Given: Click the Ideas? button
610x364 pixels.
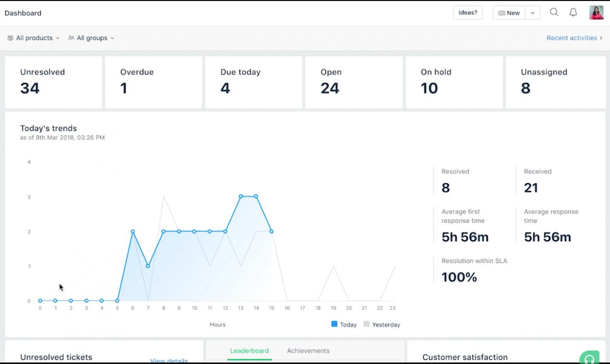Looking at the screenshot, I should (467, 12).
